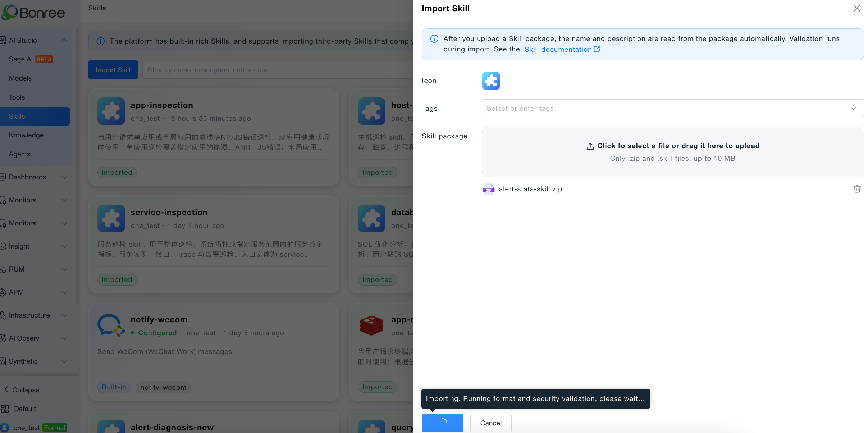
Task: Click the Bonree logo
Action: point(33,13)
